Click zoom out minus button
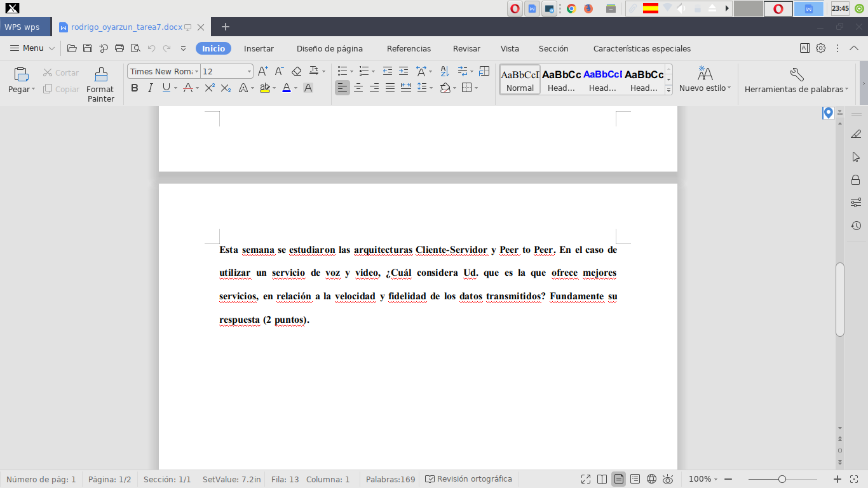The height and width of the screenshot is (488, 868). 728,479
